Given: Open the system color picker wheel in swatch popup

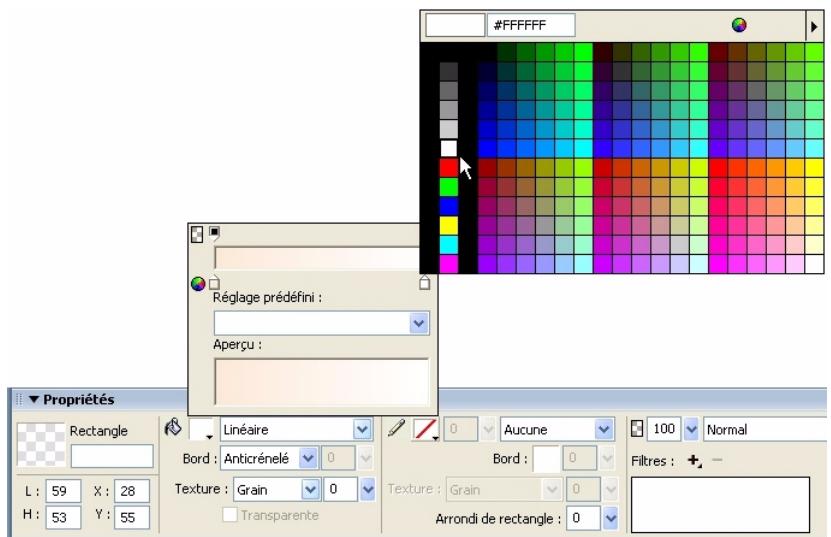Looking at the screenshot, I should pos(739,24).
